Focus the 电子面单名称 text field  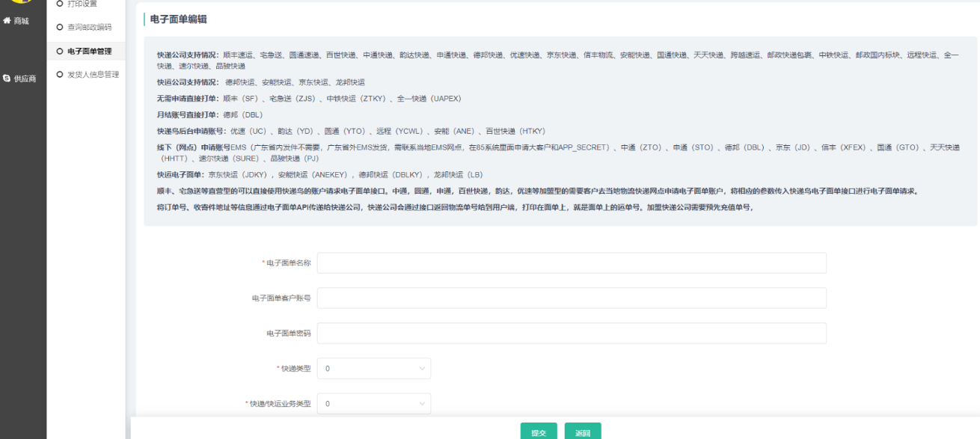pos(572,263)
